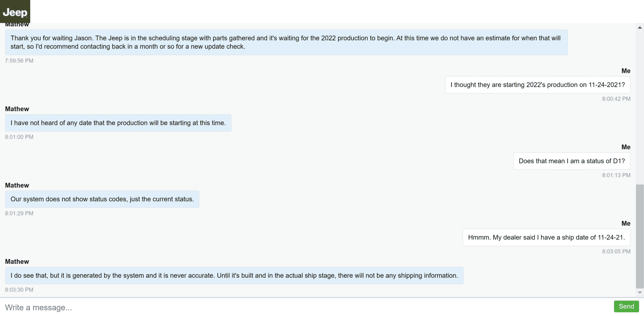This screenshot has height=316, width=644.
Task: Click the 'ship date of 11-24-21' message
Action: (x=546, y=237)
